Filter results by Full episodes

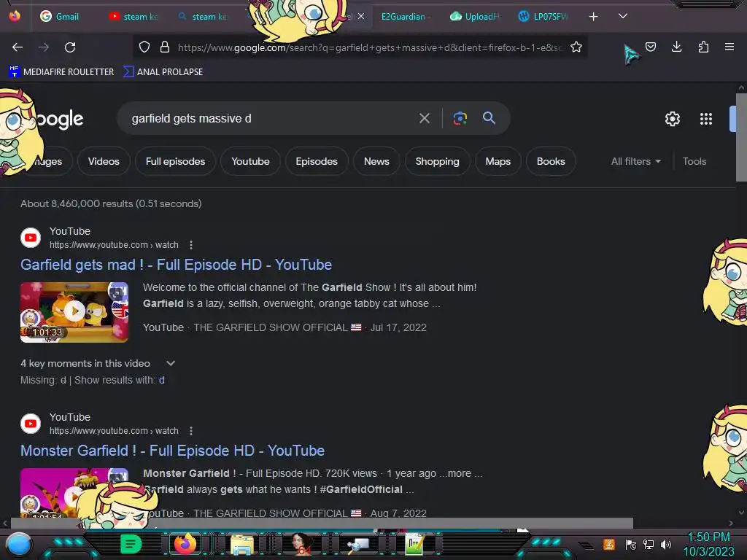[175, 161]
